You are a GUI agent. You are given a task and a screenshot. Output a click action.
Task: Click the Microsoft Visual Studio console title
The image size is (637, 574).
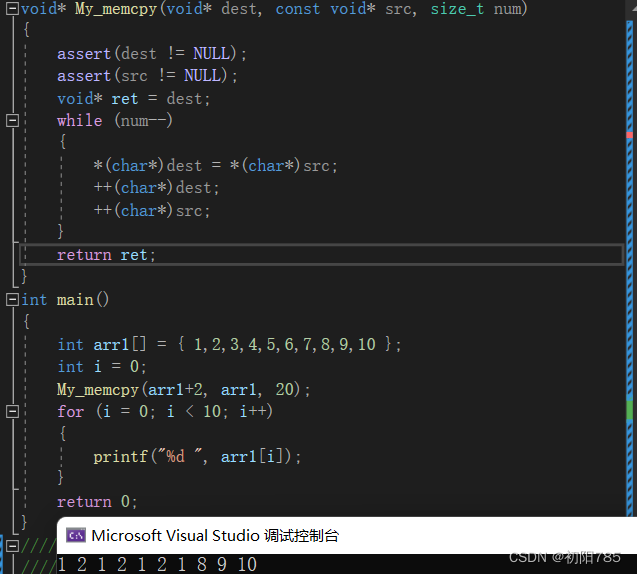[215, 535]
